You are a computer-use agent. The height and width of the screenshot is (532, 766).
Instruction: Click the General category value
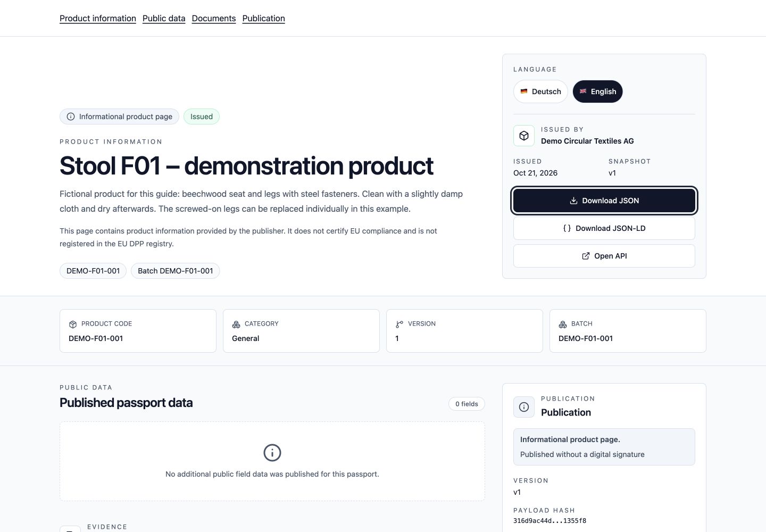coord(246,338)
